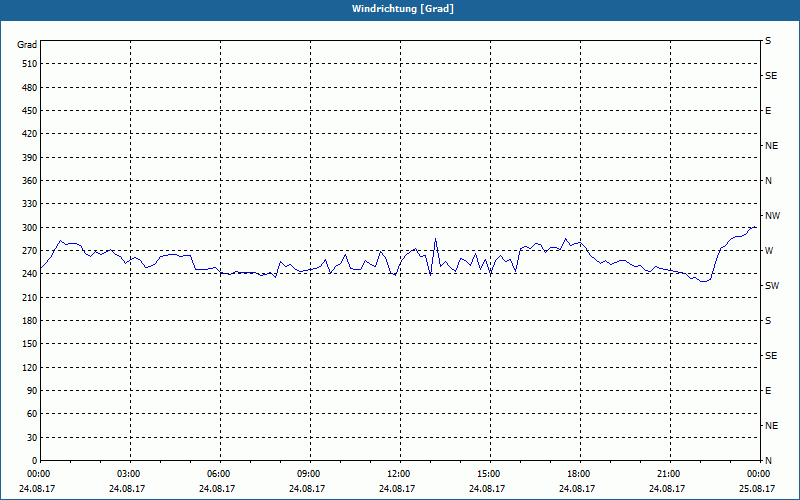Click the W compass label on the right axis
Image resolution: width=800 pixels, height=500 pixels.
(x=769, y=251)
